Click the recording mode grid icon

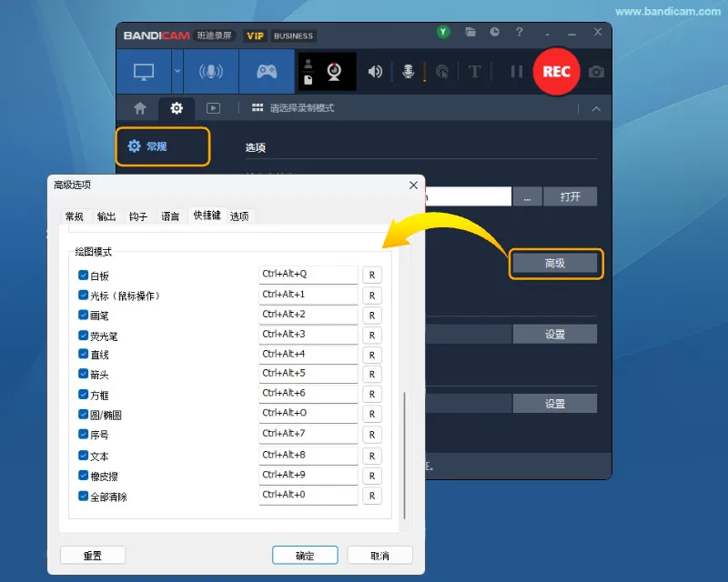[x=258, y=107]
